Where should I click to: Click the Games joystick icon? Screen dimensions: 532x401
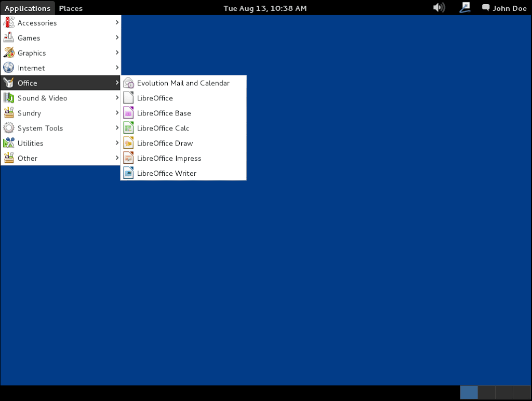click(9, 37)
